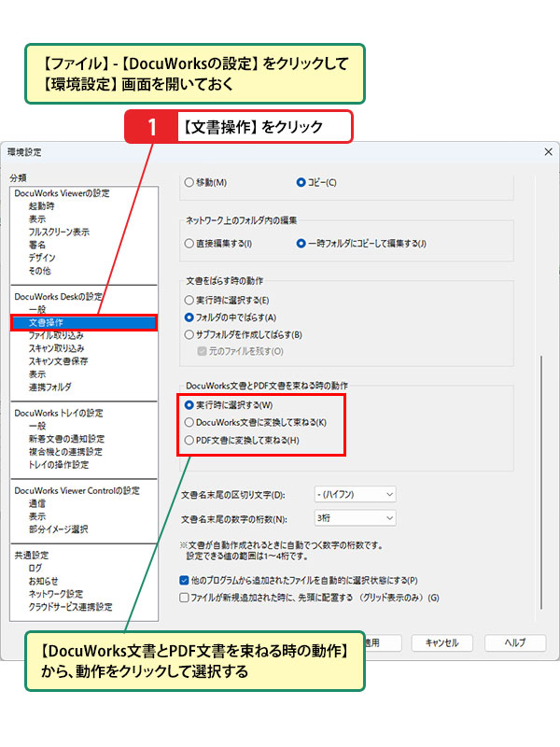Select 一般 under DocuWorks トレイの設定
560x747 pixels.
(37, 426)
